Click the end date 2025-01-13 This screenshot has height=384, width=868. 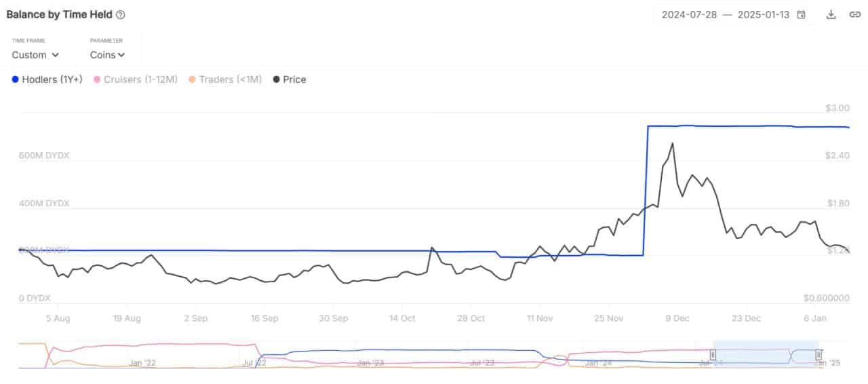[765, 14]
